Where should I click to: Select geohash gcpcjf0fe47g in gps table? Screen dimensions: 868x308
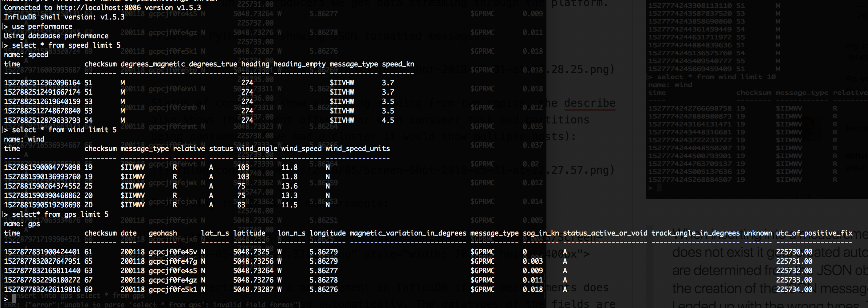[173, 261]
